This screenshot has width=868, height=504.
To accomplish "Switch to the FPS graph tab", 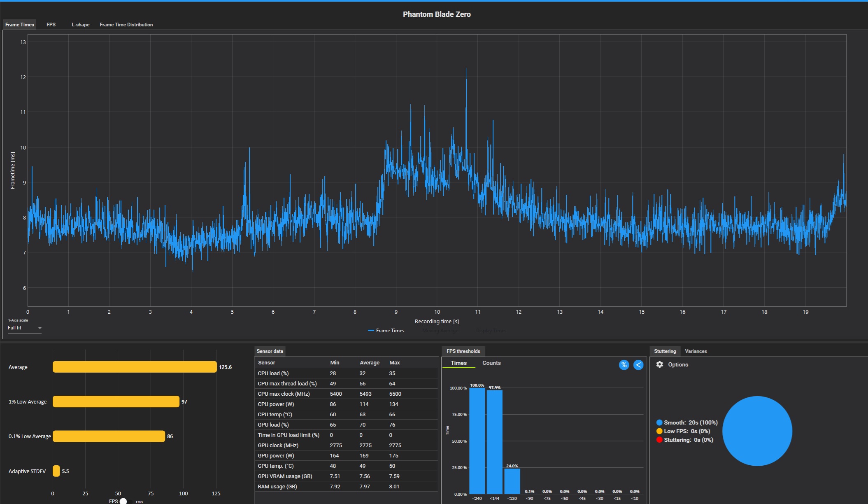I will click(51, 25).
